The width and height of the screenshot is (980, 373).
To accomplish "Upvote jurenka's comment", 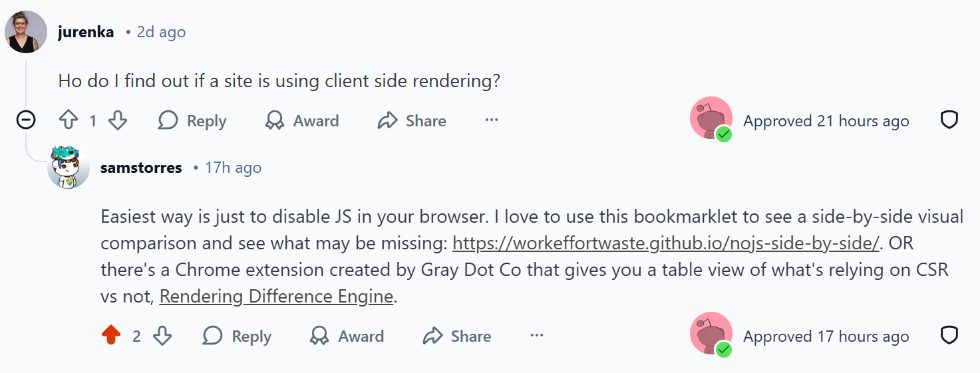I will tap(69, 120).
